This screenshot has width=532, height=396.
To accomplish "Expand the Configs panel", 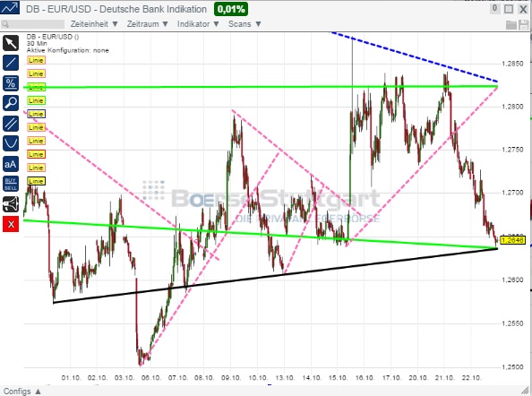I will (x=22, y=392).
